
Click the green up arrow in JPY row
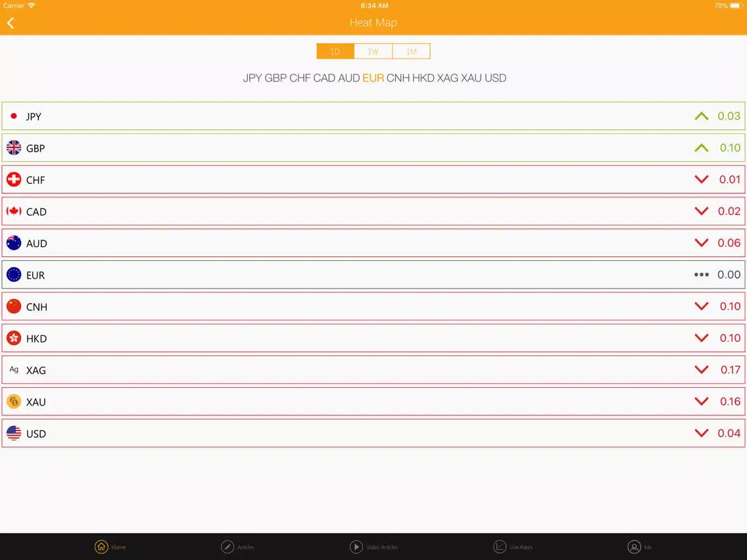pyautogui.click(x=701, y=116)
